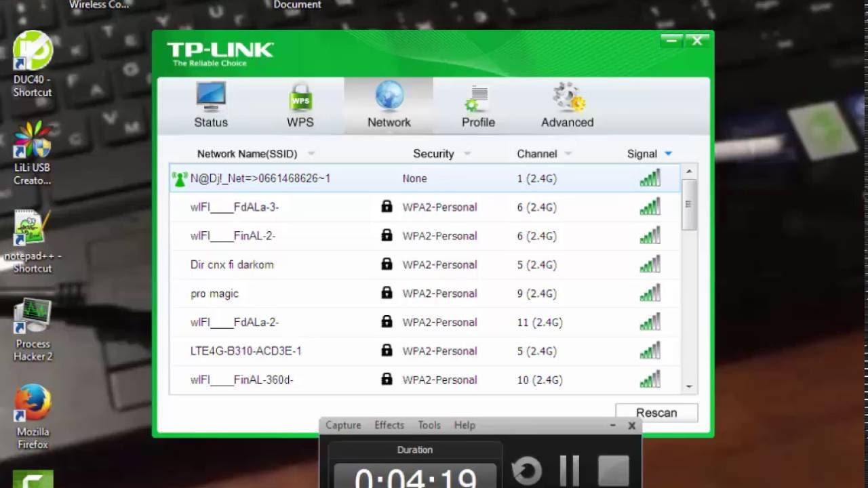The width and height of the screenshot is (868, 488).
Task: Open the Help menu in recorder
Action: [x=465, y=425]
